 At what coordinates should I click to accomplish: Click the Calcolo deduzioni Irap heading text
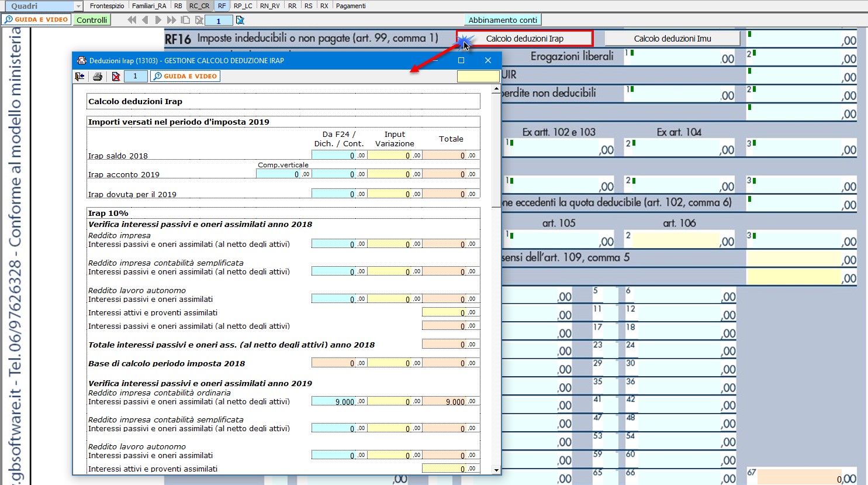click(135, 101)
